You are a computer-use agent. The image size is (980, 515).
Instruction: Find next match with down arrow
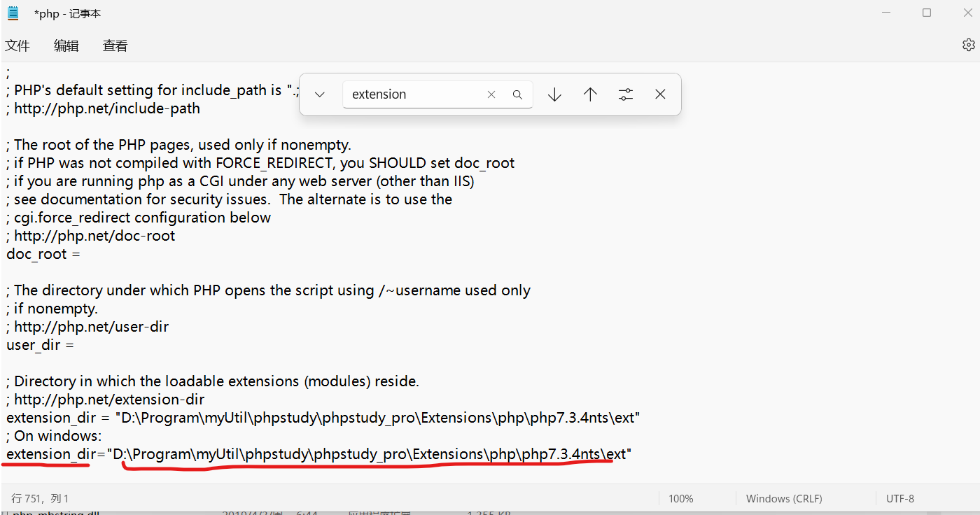(x=554, y=94)
